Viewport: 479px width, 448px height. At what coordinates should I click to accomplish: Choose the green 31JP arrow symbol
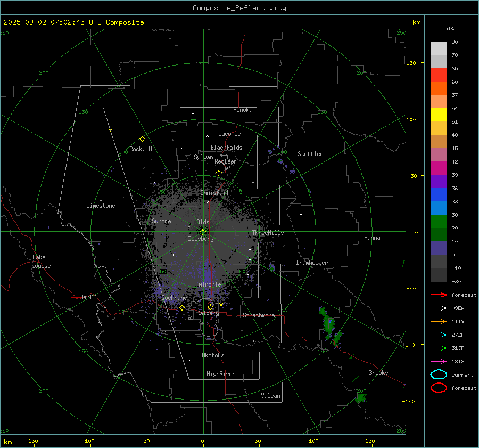[439, 348]
